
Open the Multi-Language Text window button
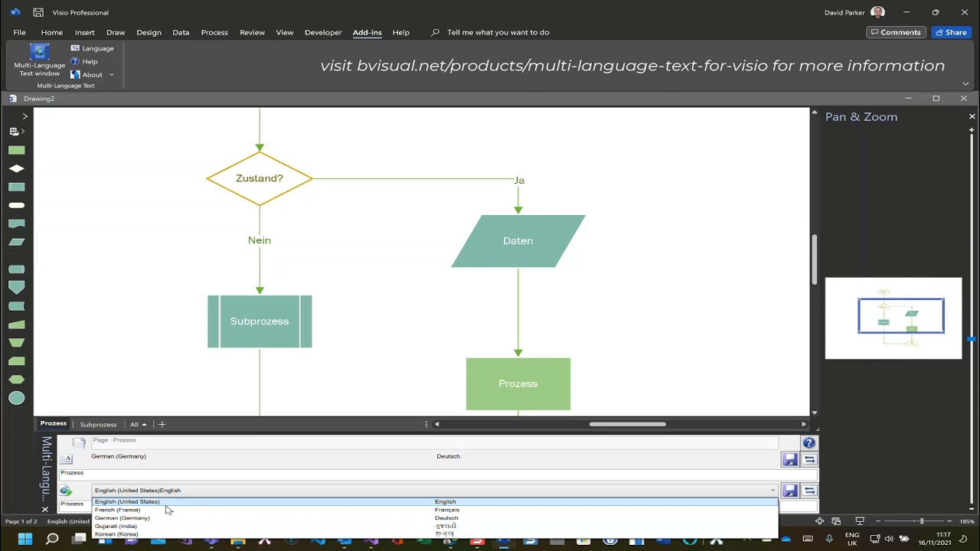click(39, 60)
